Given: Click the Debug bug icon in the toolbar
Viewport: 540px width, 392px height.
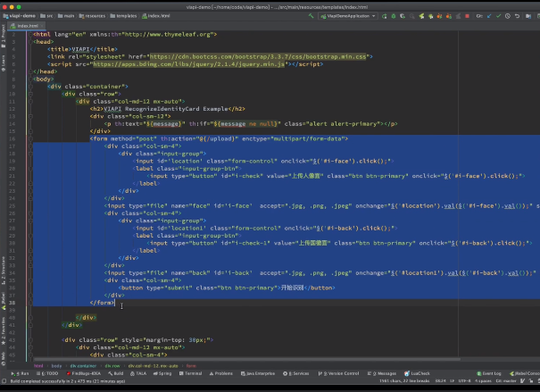Looking at the screenshot, I should point(394,16).
